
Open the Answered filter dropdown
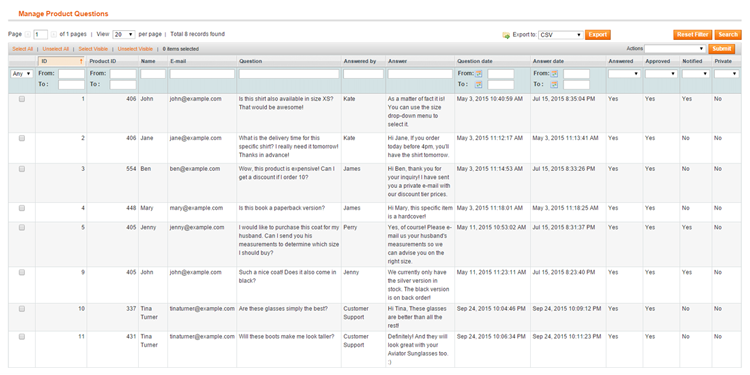[624, 74]
